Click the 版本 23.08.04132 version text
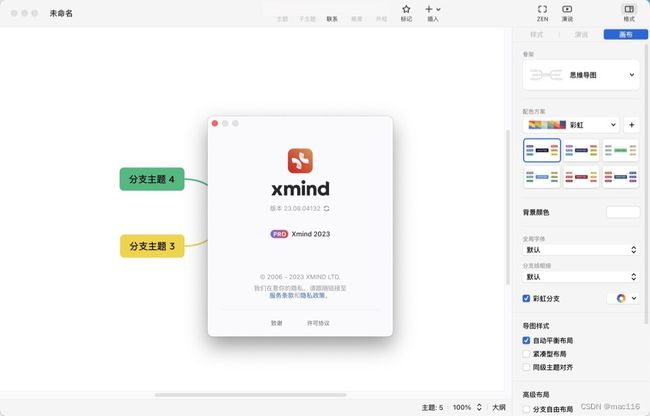This screenshot has height=416, width=650. click(295, 208)
